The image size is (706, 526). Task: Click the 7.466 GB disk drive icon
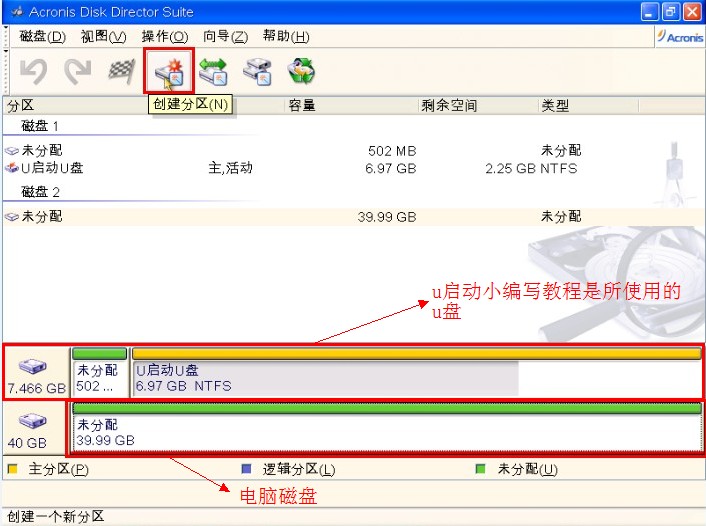(x=32, y=366)
